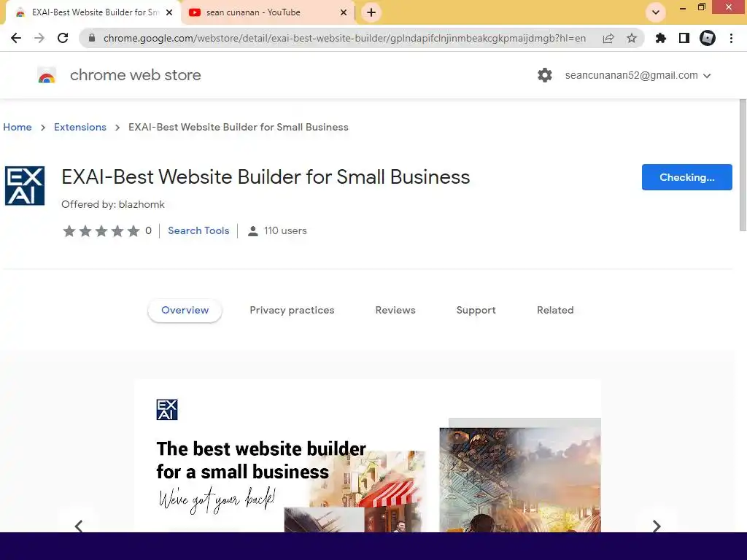
Task: Share this page from address bar
Action: point(608,38)
